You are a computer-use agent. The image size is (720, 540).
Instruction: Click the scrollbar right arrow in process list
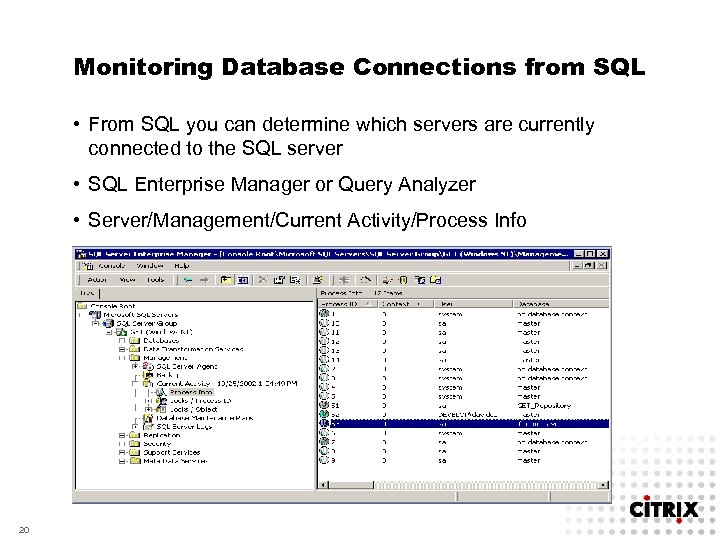coord(604,485)
